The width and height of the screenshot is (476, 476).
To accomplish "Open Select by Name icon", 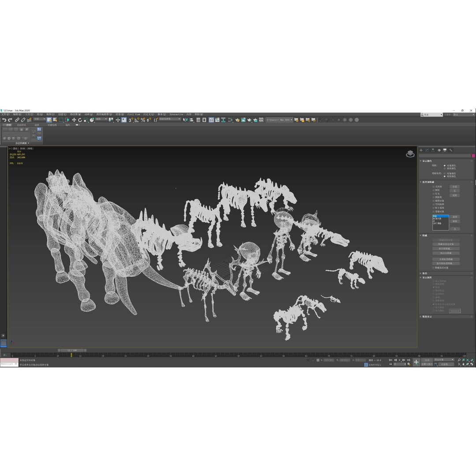I will pos(55,120).
